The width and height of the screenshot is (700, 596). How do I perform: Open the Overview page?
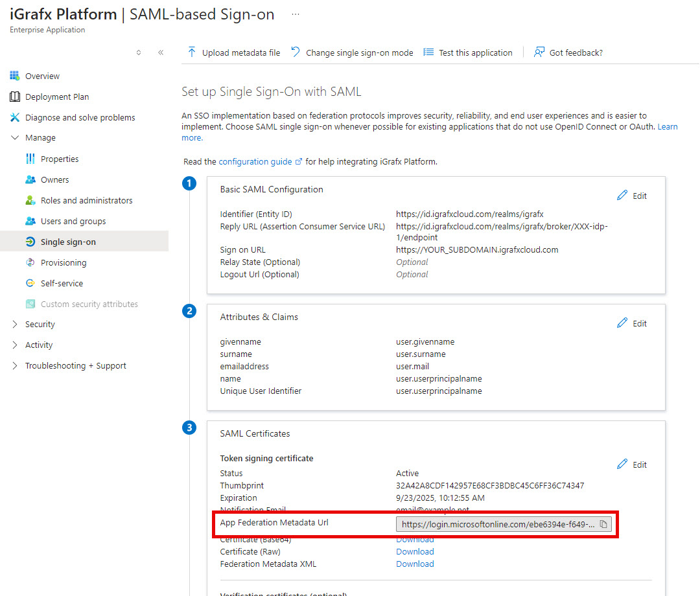coord(42,76)
